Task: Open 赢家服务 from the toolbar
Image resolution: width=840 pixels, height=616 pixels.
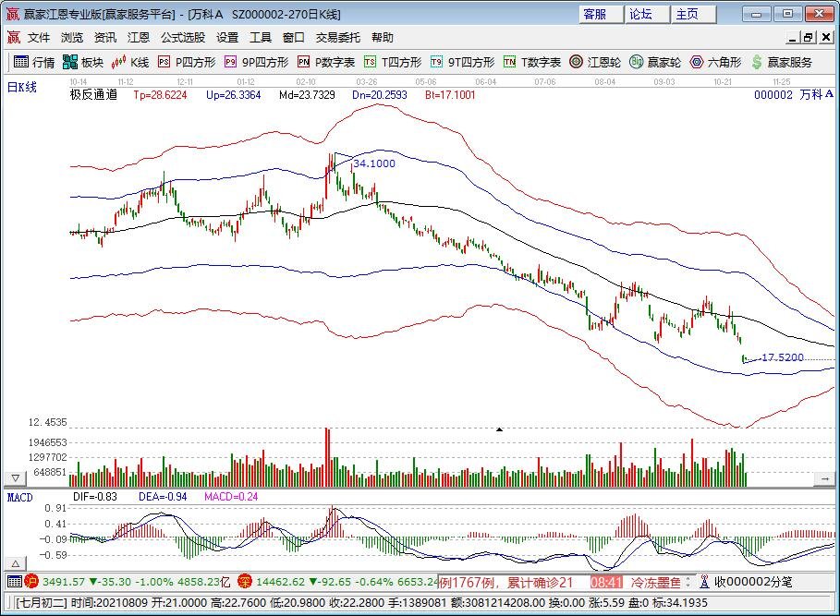Action: 781,62
